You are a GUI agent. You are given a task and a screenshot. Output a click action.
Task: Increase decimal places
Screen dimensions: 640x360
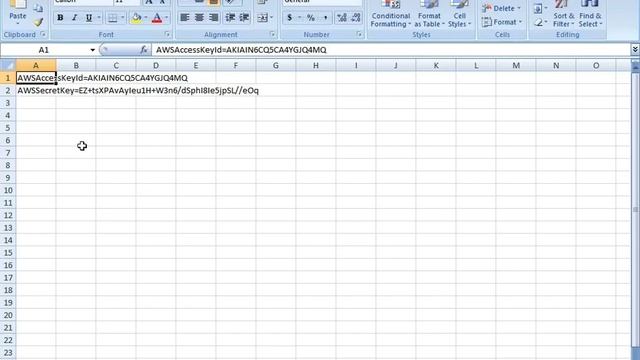click(x=342, y=18)
